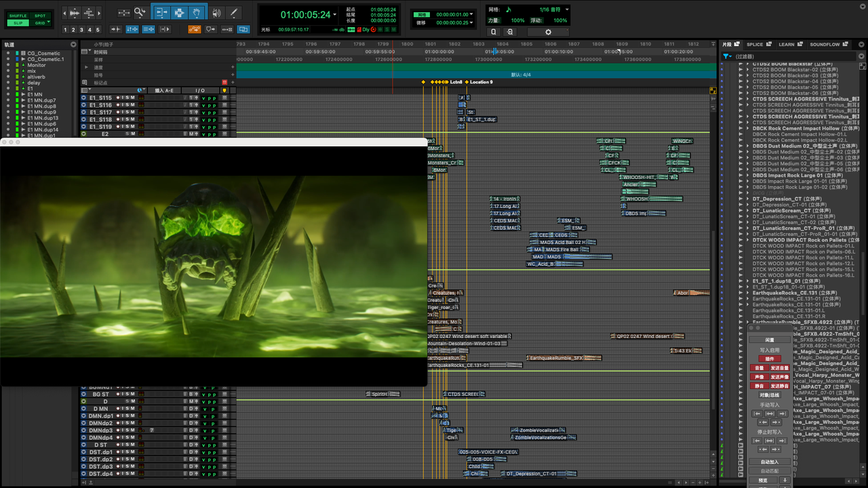Click the I/O column header
The image size is (868, 488).
(200, 90)
